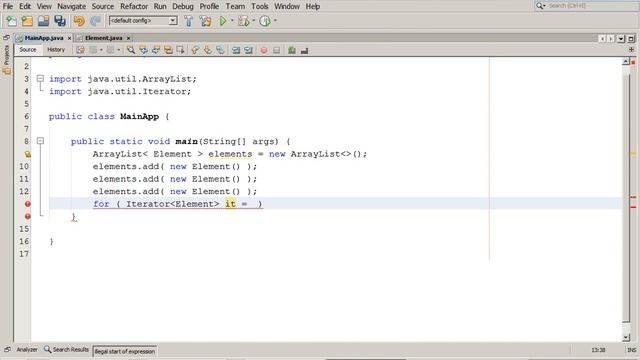Close the MainApp.java tab
The height and width of the screenshot is (360, 640).
pos(69,38)
